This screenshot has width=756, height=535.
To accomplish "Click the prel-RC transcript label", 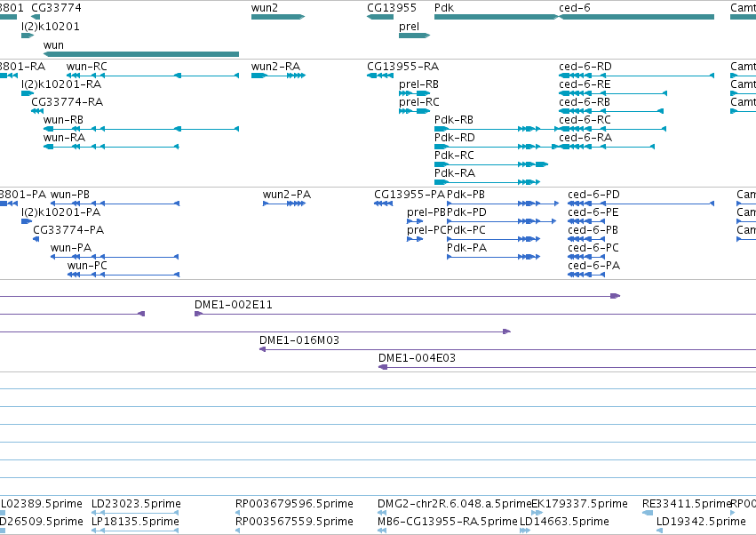I will pyautogui.click(x=419, y=102).
